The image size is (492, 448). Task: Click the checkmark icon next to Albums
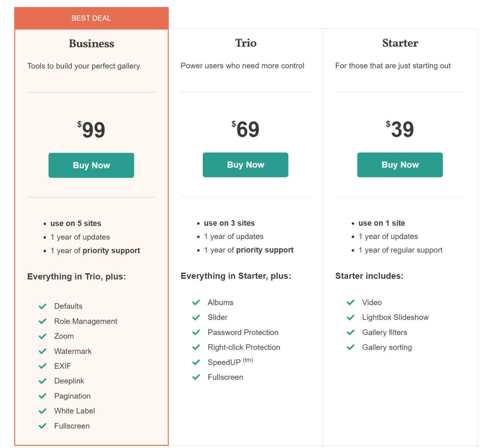196,302
